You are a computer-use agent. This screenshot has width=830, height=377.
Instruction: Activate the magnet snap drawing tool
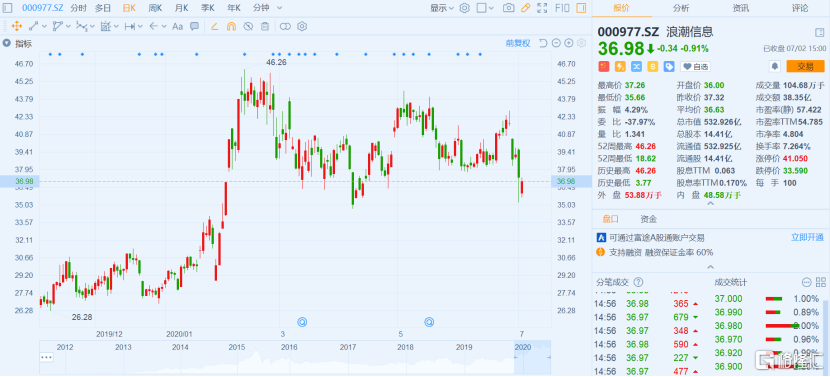tap(231, 26)
